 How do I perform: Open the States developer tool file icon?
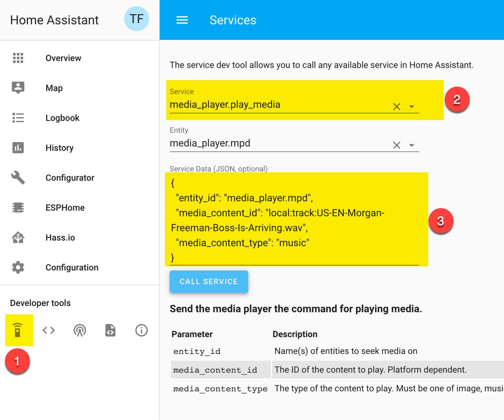110,330
